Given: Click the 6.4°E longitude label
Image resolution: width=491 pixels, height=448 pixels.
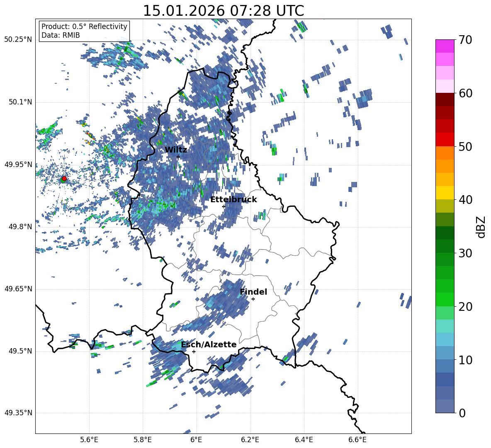Looking at the screenshot, I should pos(304,440).
